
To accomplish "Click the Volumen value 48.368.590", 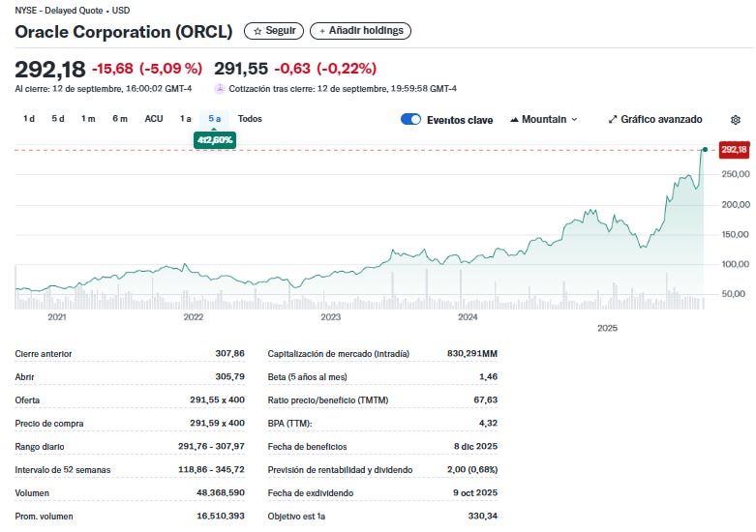I will click(221, 492).
